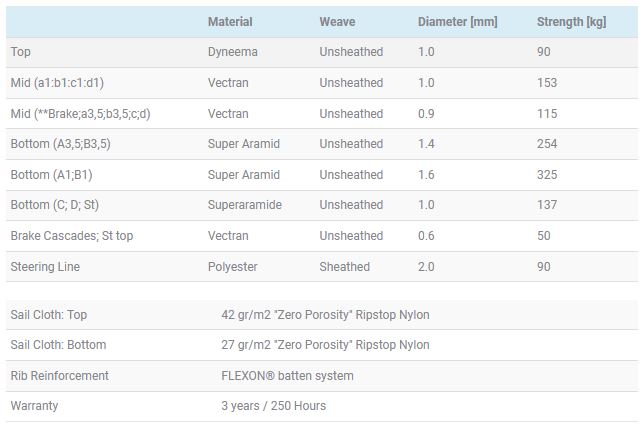The height and width of the screenshot is (428, 643).
Task: Select the Brake Cascades; St top row
Action: tap(322, 236)
